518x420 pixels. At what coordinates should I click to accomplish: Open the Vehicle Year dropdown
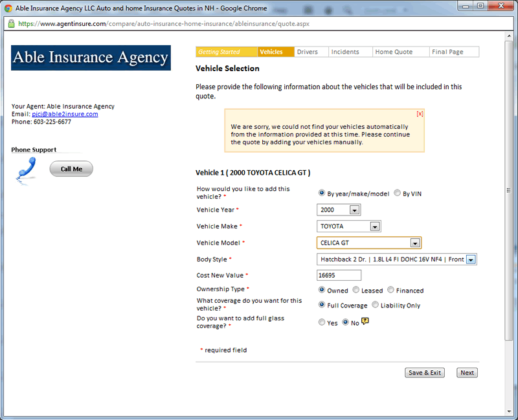(354, 210)
